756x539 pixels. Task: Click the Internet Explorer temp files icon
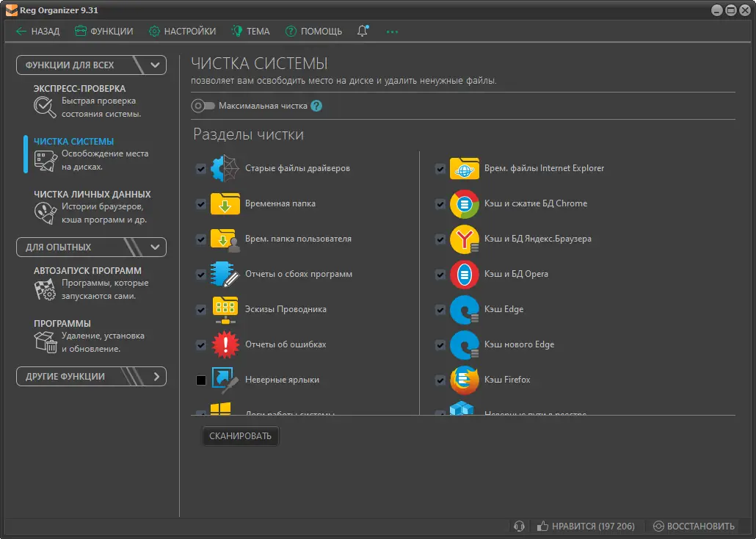coord(464,168)
